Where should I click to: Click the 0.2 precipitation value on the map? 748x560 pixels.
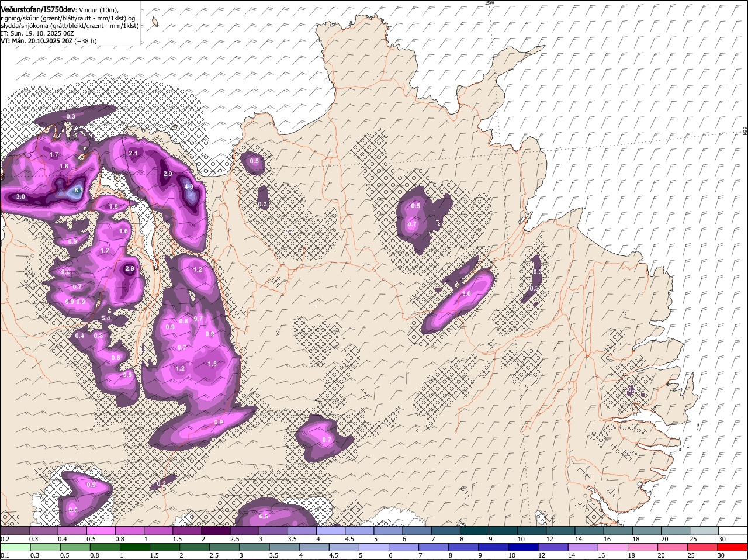click(162, 484)
